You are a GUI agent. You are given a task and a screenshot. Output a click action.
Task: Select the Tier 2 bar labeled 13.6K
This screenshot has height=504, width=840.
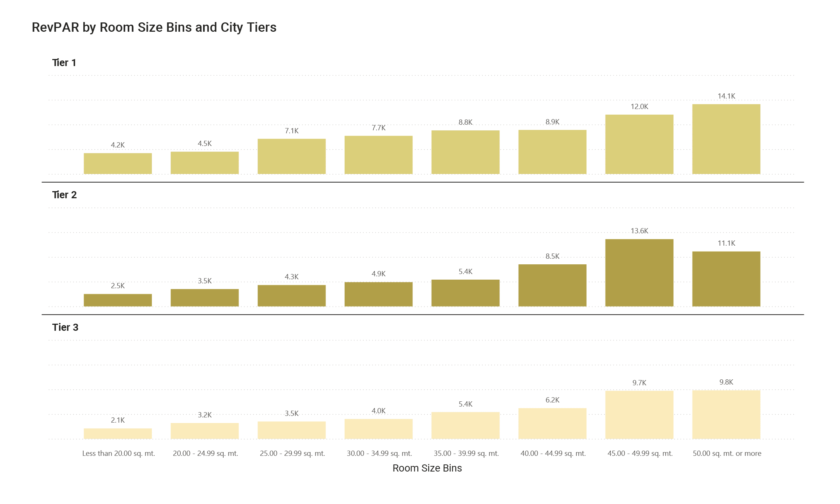[639, 273]
